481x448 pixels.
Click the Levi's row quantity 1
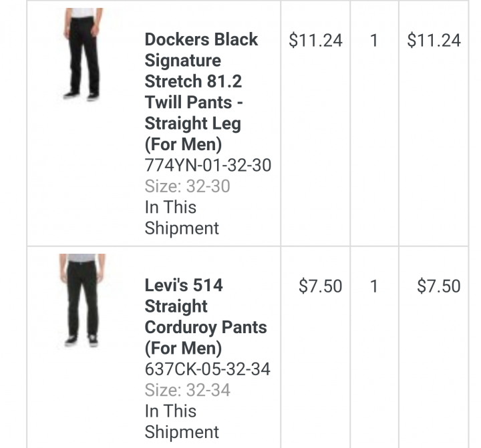pyautogui.click(x=374, y=286)
